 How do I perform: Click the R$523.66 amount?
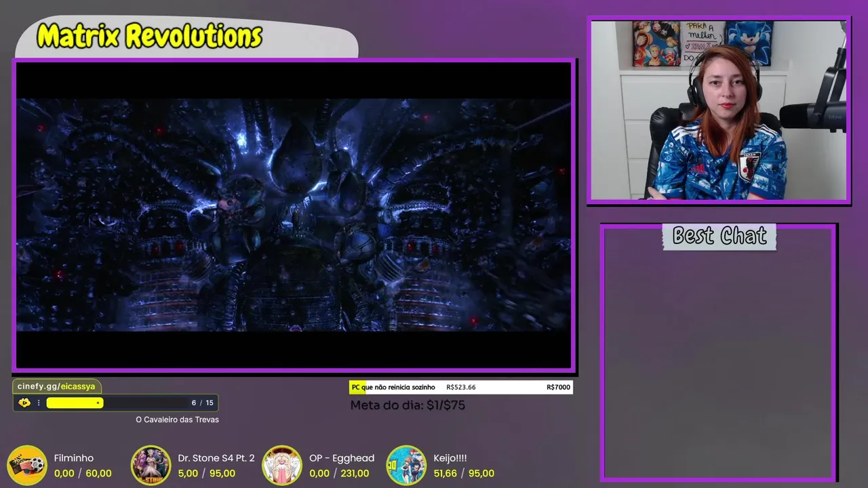461,388
